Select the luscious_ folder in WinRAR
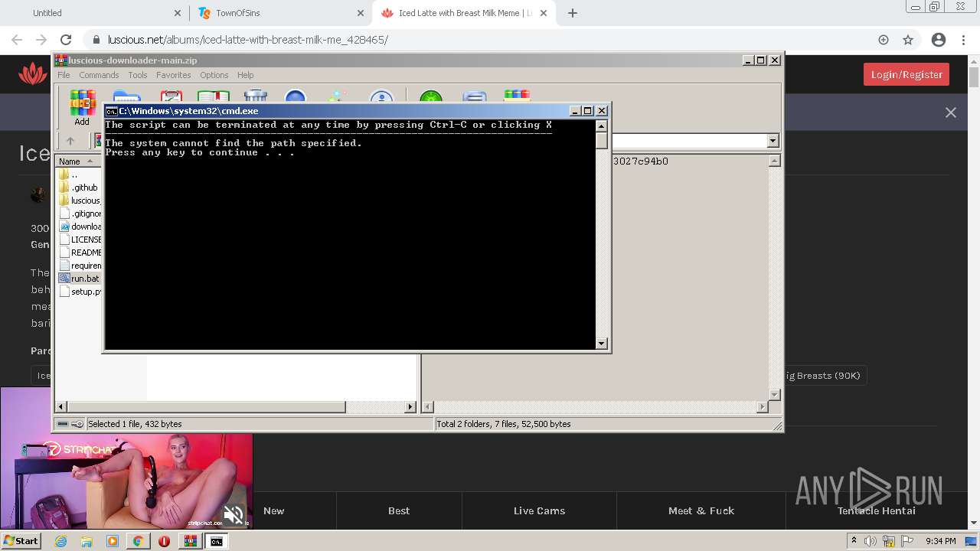980x551 pixels. pos(80,201)
